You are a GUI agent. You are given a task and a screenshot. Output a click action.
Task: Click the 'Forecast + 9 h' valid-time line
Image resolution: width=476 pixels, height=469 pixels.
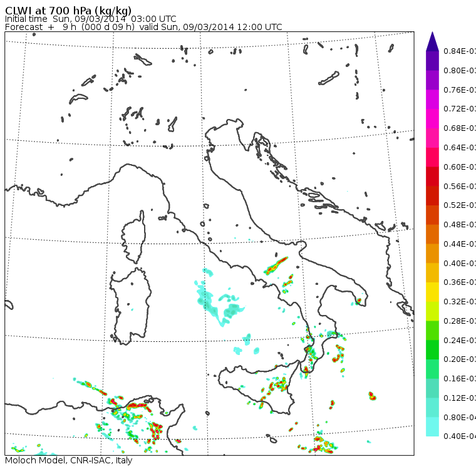pyautogui.click(x=143, y=27)
